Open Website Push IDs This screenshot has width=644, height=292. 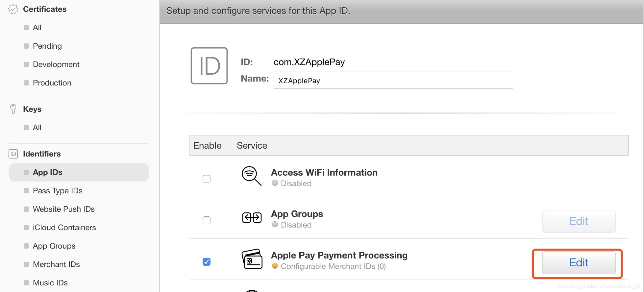pos(64,209)
